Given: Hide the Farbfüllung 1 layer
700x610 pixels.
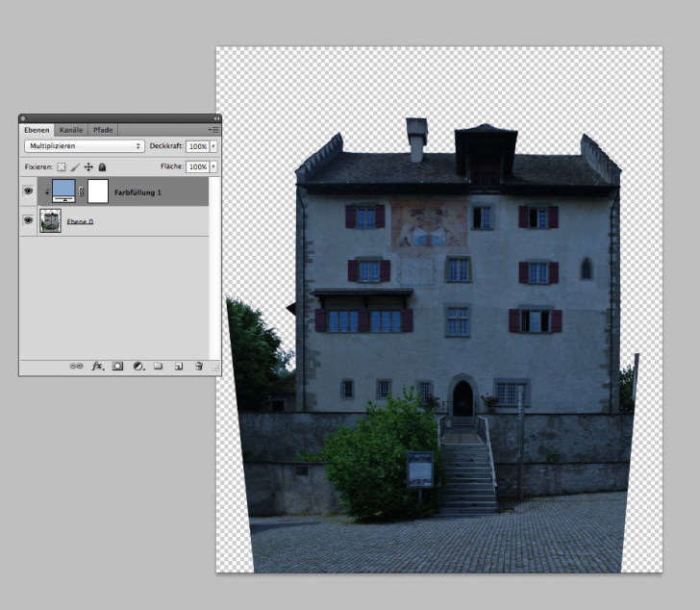Looking at the screenshot, I should (x=28, y=191).
